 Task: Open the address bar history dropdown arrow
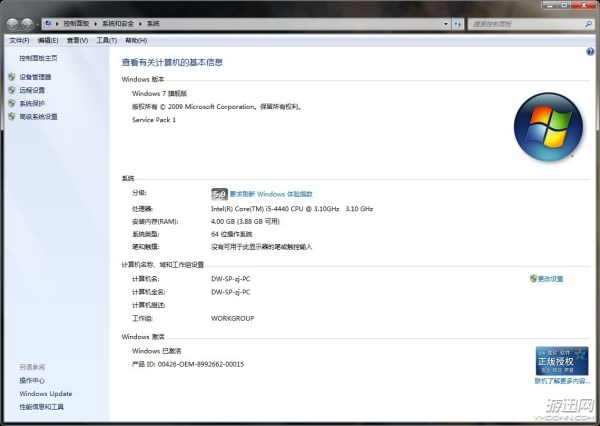click(x=446, y=24)
